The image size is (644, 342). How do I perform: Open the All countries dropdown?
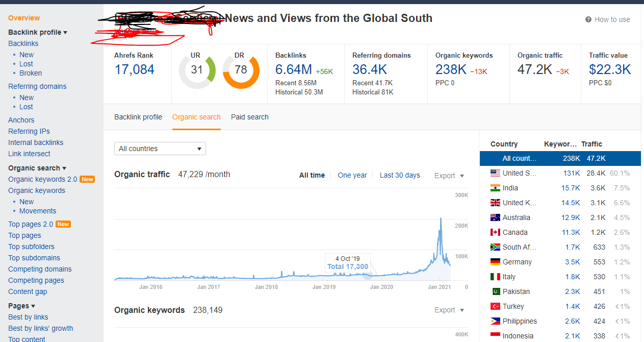[160, 149]
